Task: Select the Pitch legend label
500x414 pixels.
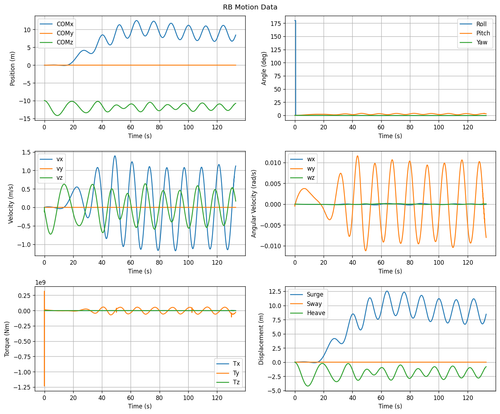Action: click(483, 33)
